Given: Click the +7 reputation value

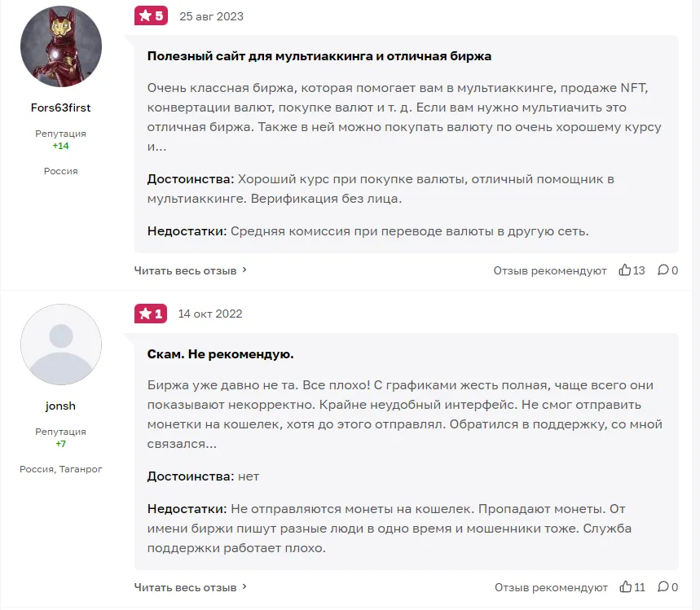Looking at the screenshot, I should (x=60, y=445).
